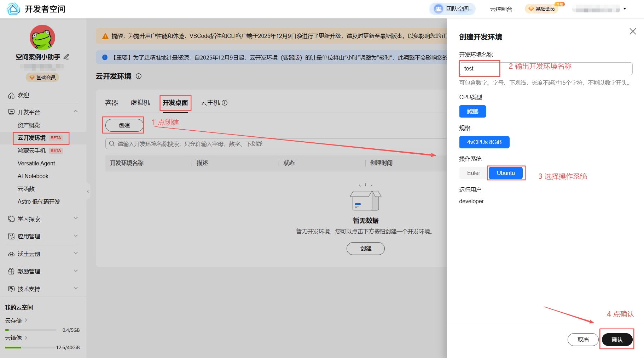Switch to the 虚拟机 tab

pyautogui.click(x=140, y=102)
